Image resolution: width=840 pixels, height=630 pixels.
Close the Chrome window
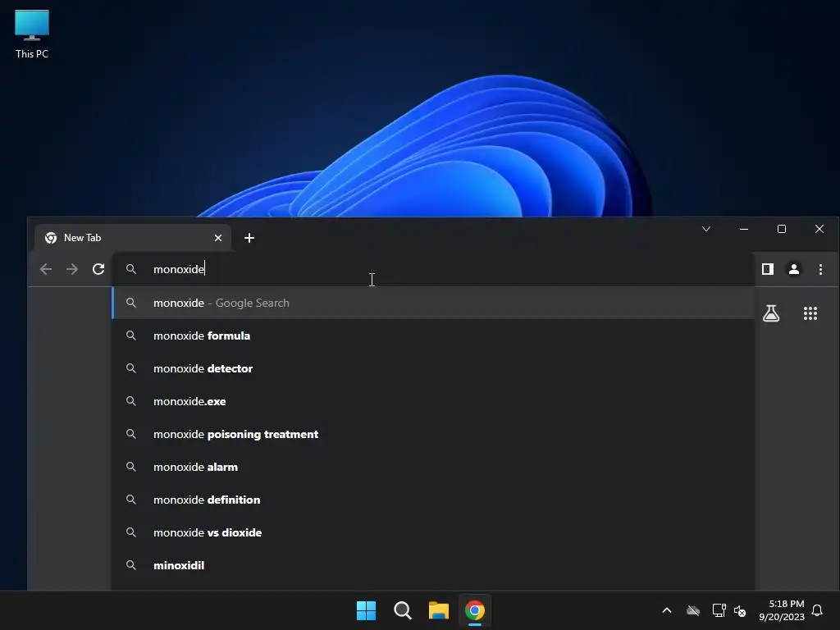[819, 229]
